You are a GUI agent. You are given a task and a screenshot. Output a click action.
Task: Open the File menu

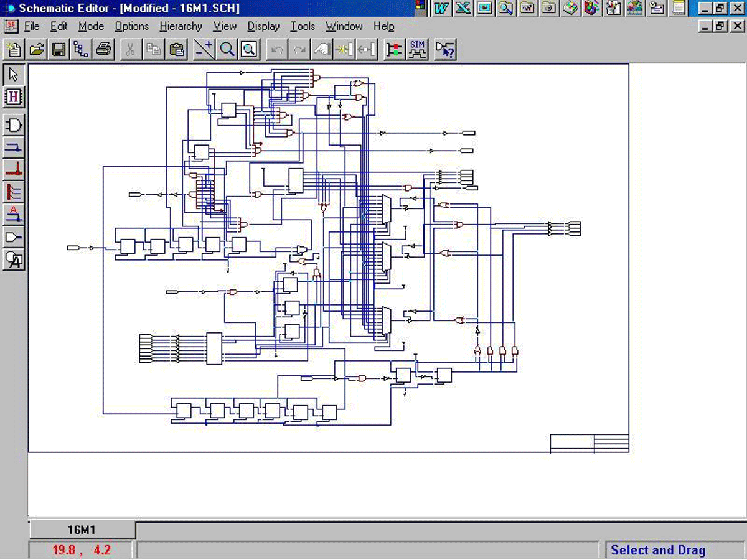click(32, 26)
